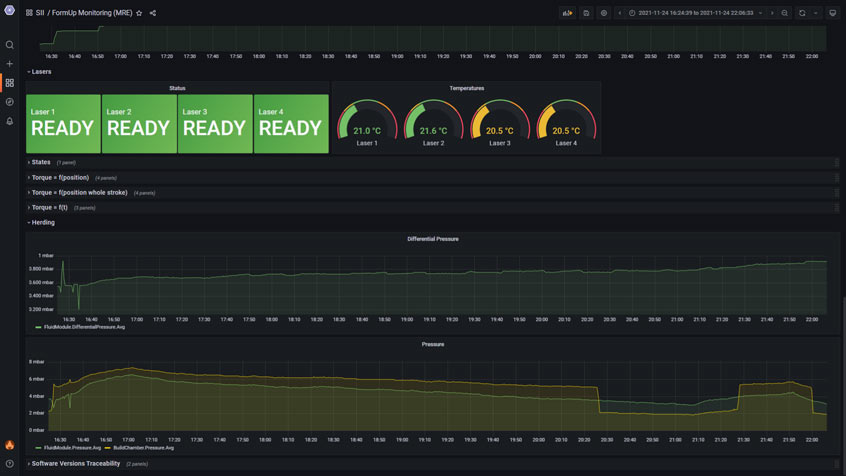
Task: Toggle BuildChamber.Pressure.Avg legend series
Action: tap(143, 448)
